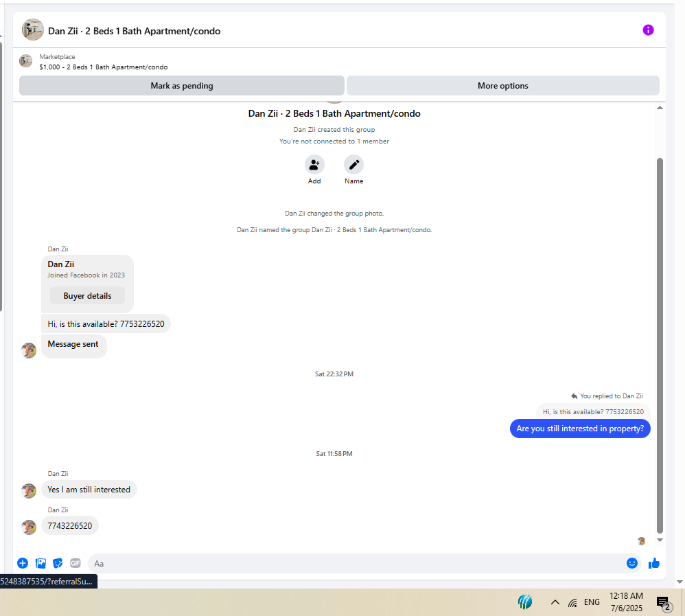
Task: Open conversation title in header
Action: [x=134, y=31]
